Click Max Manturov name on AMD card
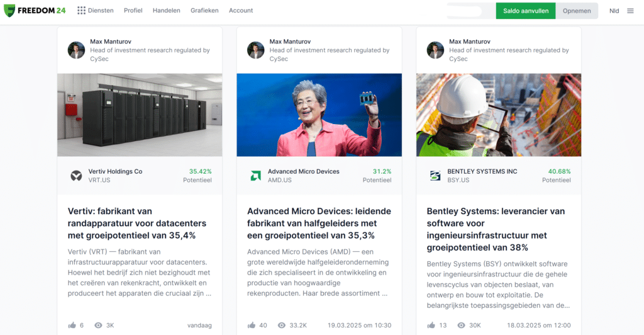The height and width of the screenshot is (335, 644). pyautogui.click(x=290, y=42)
